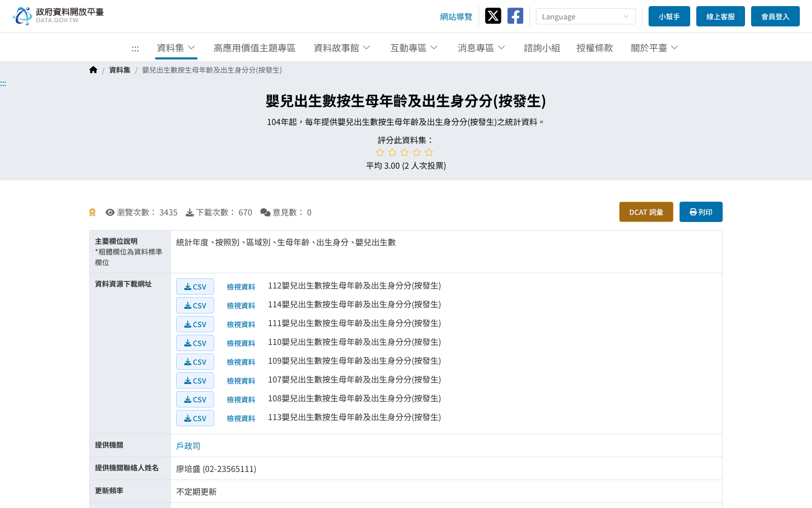Image resolution: width=812 pixels, height=508 pixels.
Task: Open the 戶政司 agency link
Action: 188,446
